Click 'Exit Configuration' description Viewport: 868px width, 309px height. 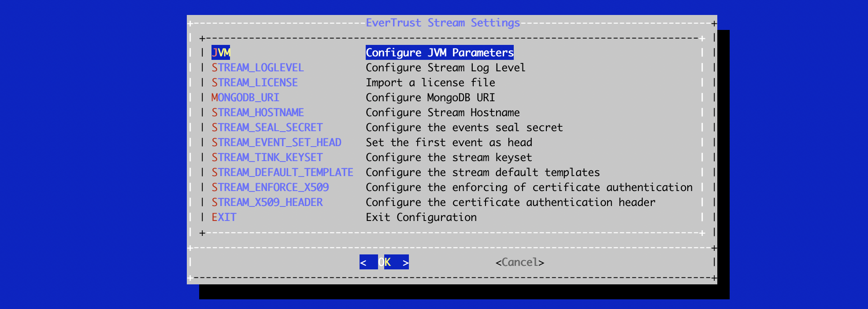click(421, 217)
